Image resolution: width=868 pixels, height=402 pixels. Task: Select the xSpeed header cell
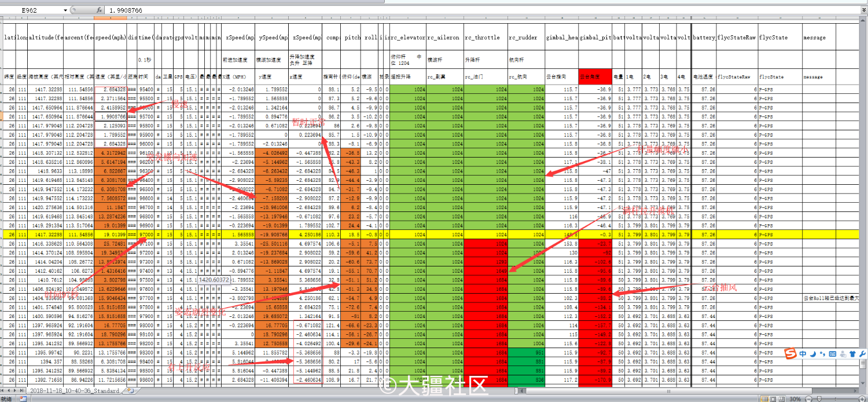(239, 38)
